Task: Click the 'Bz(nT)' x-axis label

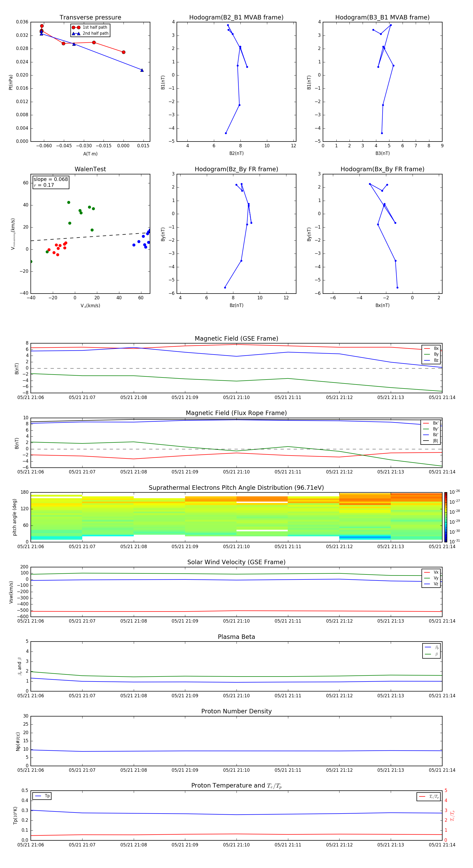Action: [x=236, y=305]
